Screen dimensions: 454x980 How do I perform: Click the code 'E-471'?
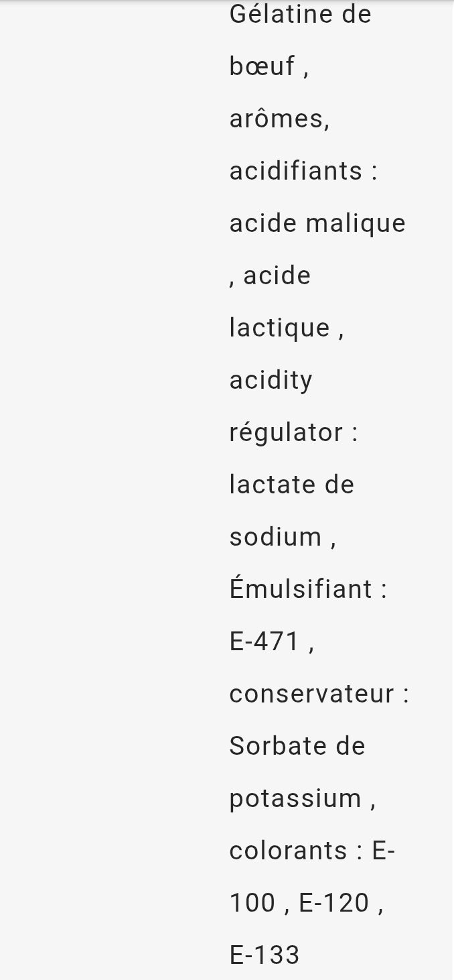[265, 641]
